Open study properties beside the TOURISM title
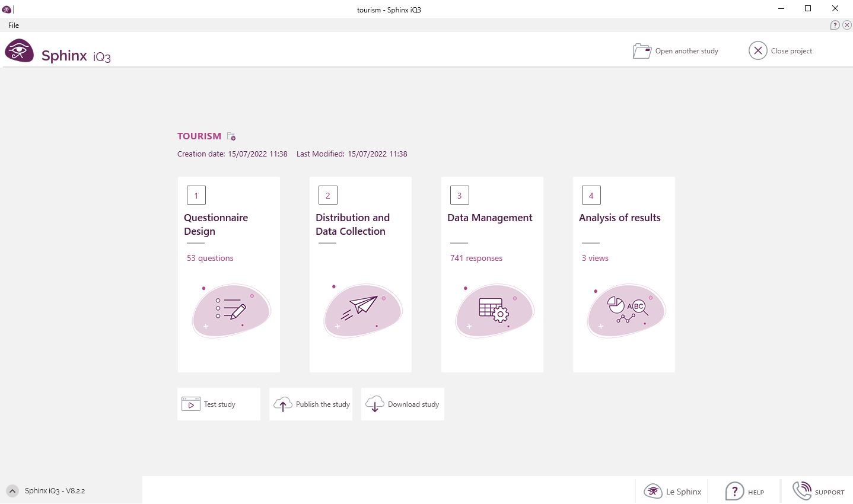The height and width of the screenshot is (504, 853). (x=231, y=136)
